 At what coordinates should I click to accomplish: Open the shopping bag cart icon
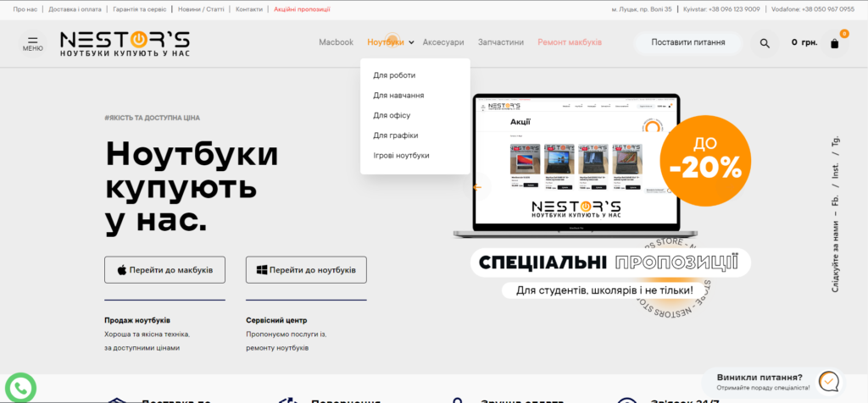[835, 43]
